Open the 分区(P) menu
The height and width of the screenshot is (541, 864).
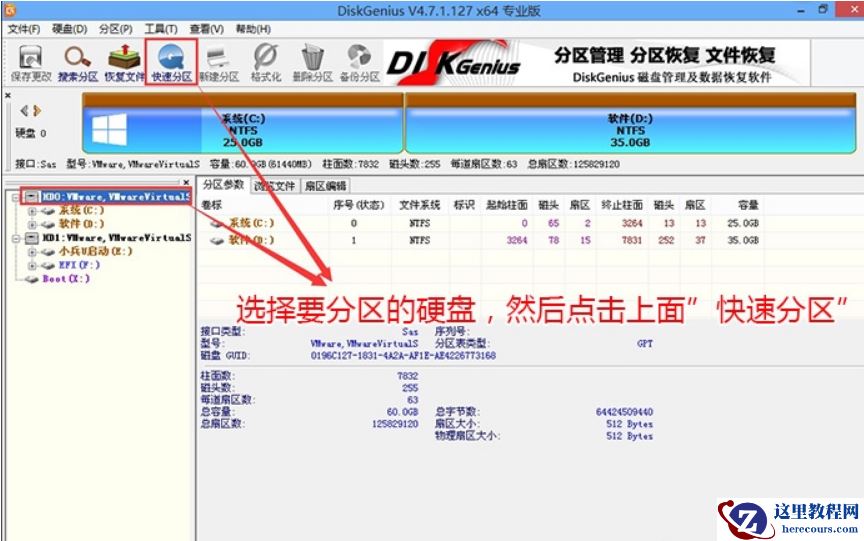[116, 29]
